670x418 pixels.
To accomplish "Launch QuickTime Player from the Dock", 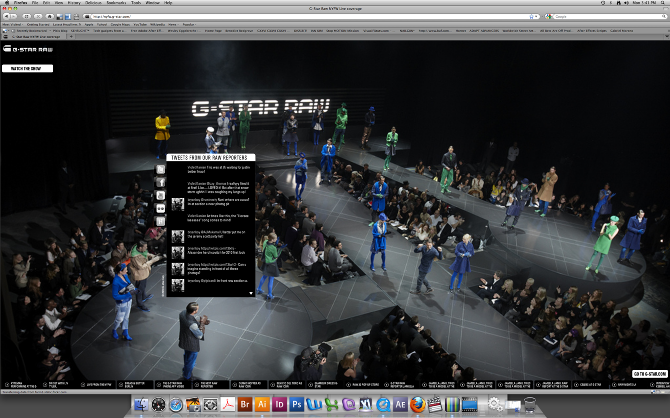I will (x=383, y=404).
